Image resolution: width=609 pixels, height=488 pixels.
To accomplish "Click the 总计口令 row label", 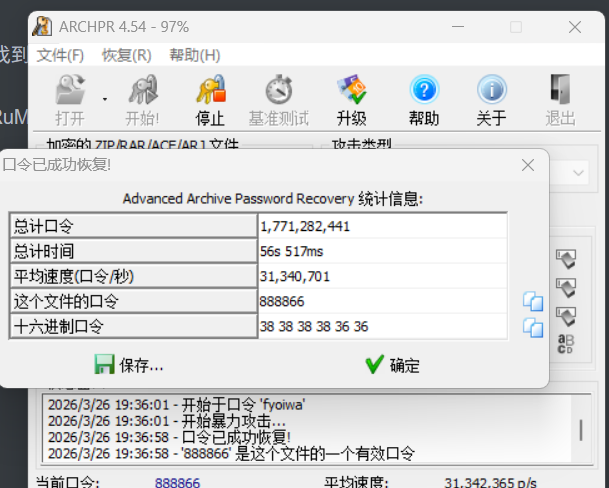I will point(133,226).
